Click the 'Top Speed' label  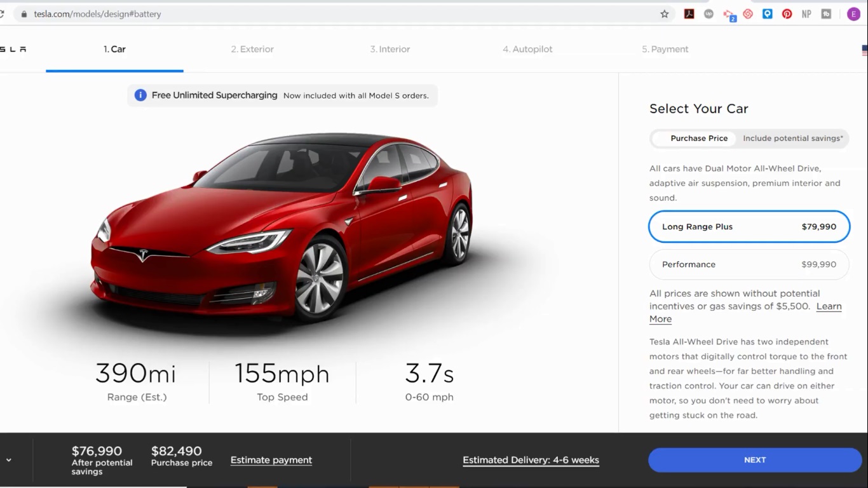click(x=282, y=398)
